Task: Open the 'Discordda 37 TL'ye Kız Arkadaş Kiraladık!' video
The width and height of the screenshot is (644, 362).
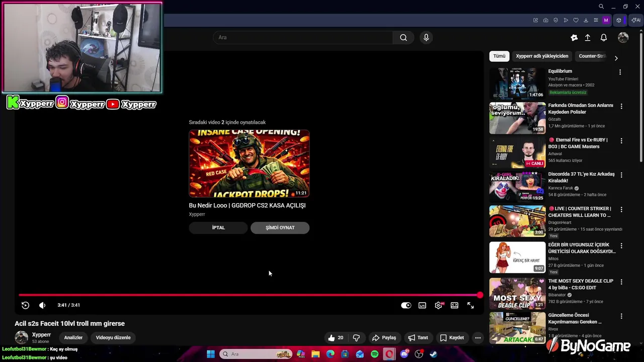Action: pos(581,177)
